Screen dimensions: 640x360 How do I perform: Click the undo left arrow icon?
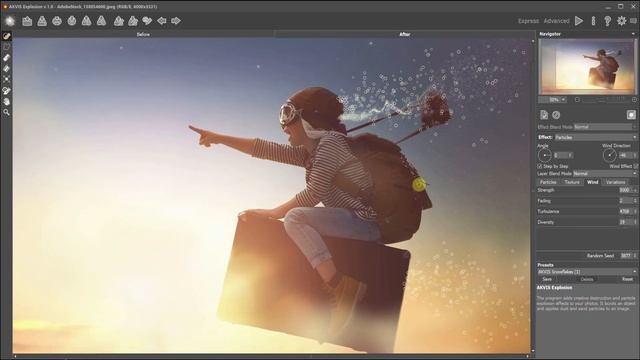click(x=162, y=21)
